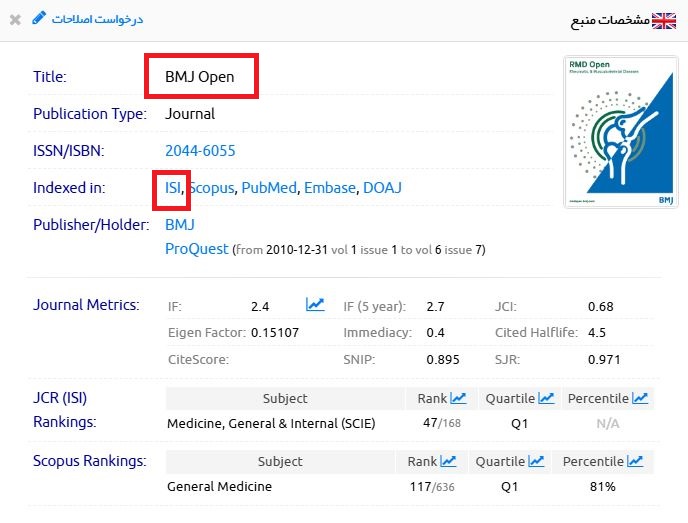688x523 pixels.
Task: Show JCR Quartile trend chart
Action: 546,398
